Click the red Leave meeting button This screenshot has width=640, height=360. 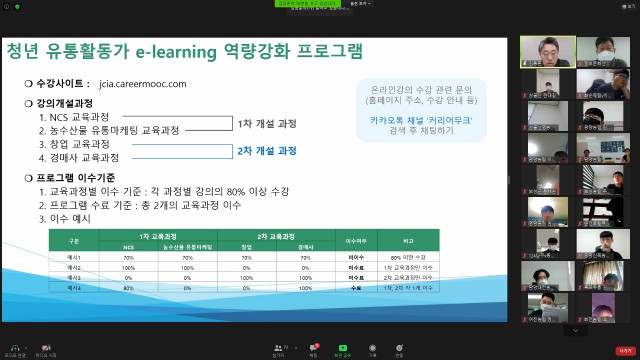(x=625, y=351)
